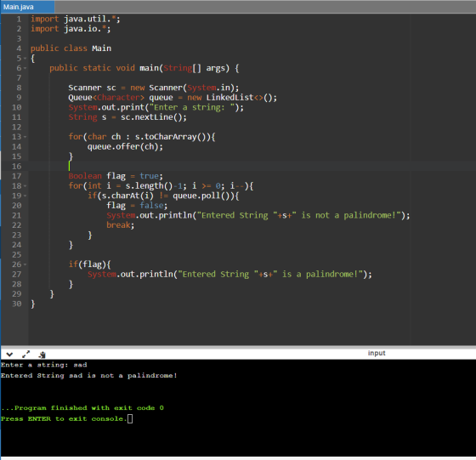The height and width of the screenshot is (460, 476).
Task: Fold the for-each loop at line 13
Action: 25,137
